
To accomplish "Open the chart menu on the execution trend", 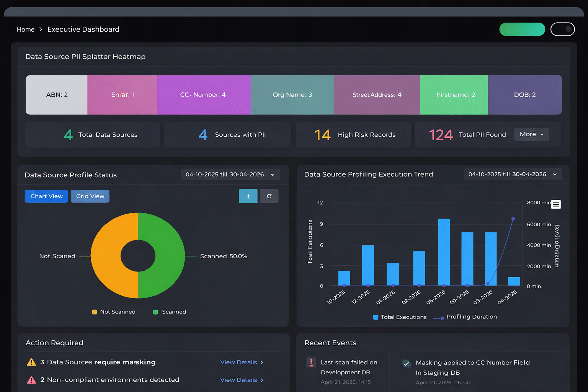I will (x=556, y=204).
